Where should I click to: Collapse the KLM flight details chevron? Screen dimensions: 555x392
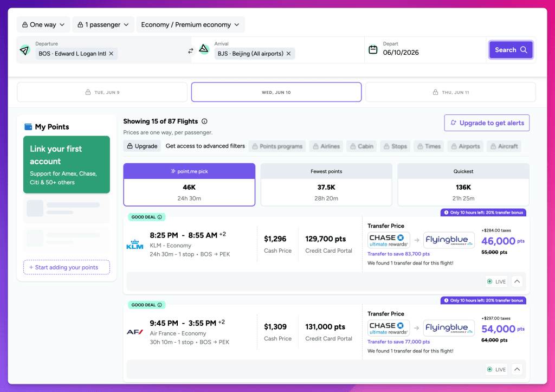pos(517,281)
